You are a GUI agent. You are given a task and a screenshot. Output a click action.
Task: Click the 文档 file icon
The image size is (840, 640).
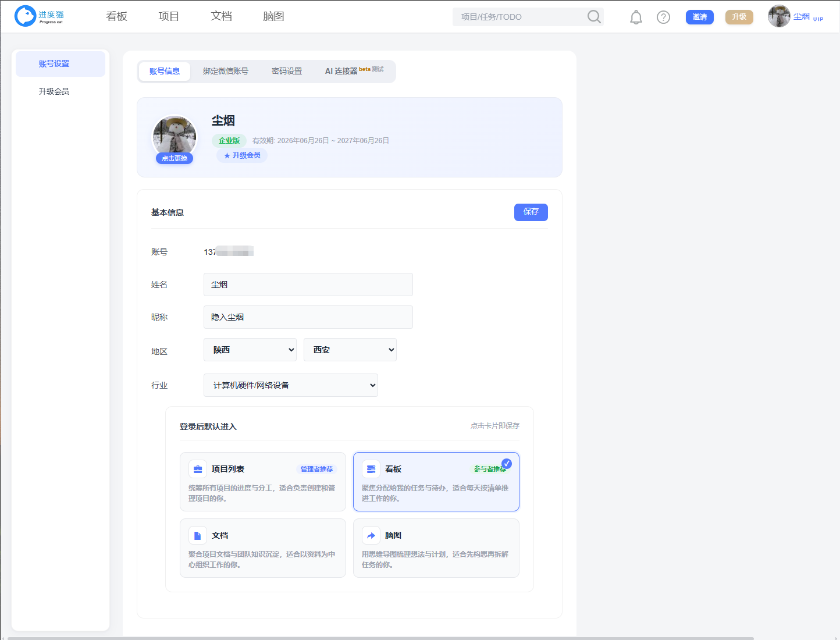[198, 535]
